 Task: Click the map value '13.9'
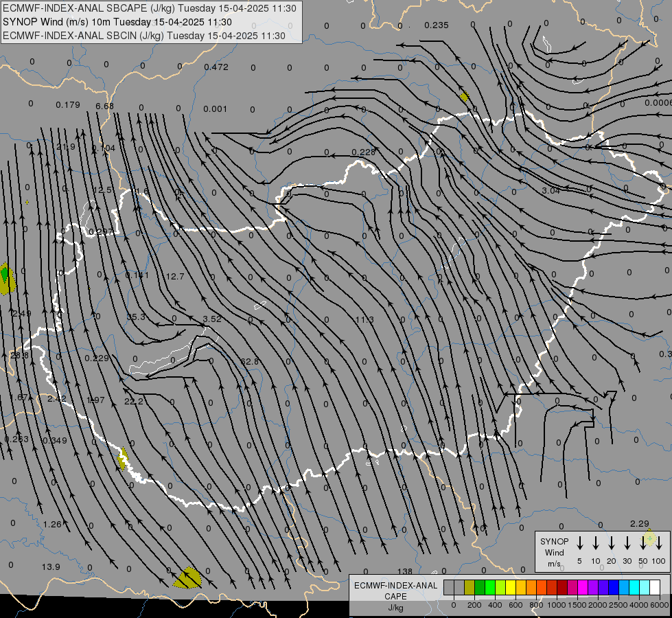click(51, 567)
